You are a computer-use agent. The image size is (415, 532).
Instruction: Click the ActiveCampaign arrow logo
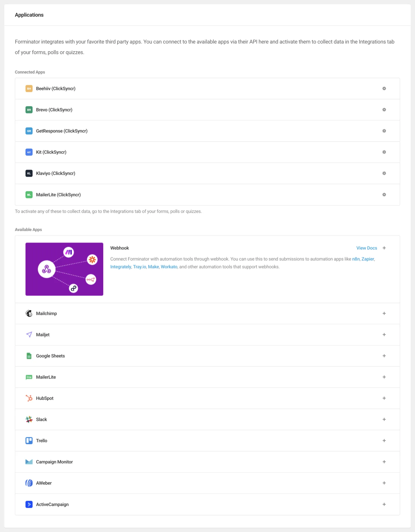tap(29, 504)
